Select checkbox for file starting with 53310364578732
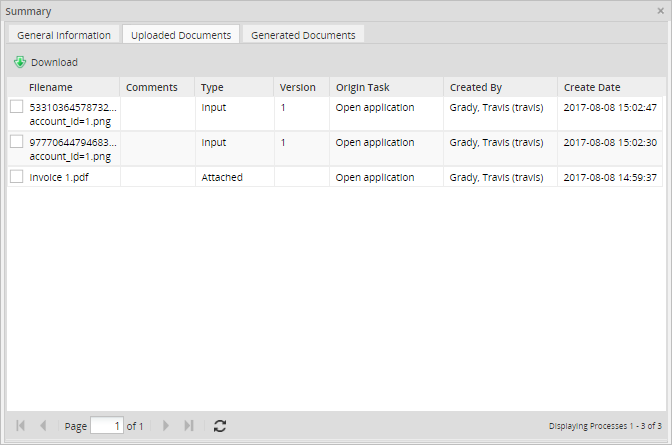The image size is (672, 445). 17,107
